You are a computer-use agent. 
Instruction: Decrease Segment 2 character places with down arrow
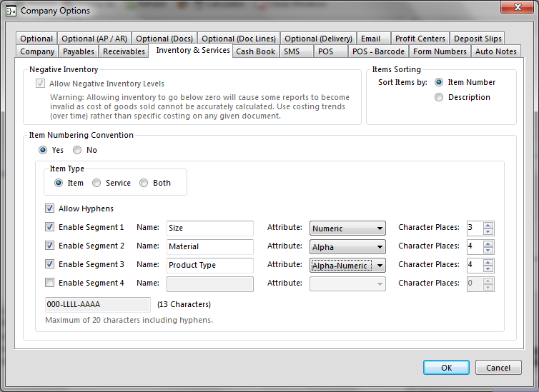tap(488, 251)
